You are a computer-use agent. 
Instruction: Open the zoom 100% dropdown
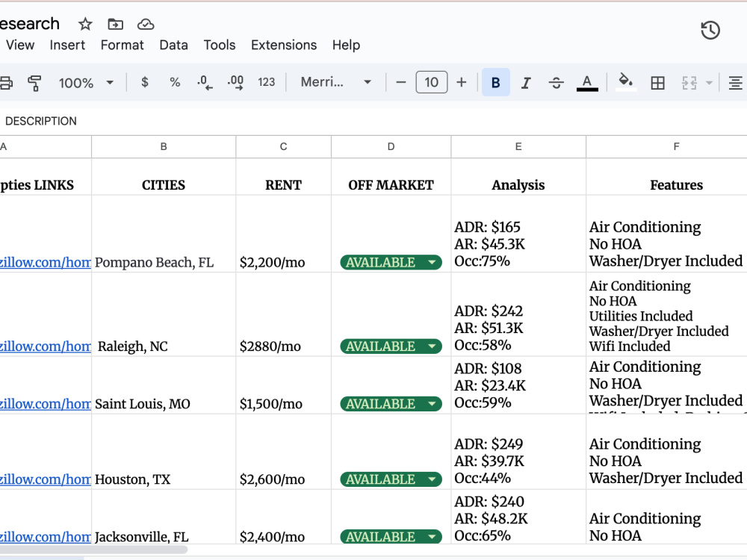(x=86, y=83)
